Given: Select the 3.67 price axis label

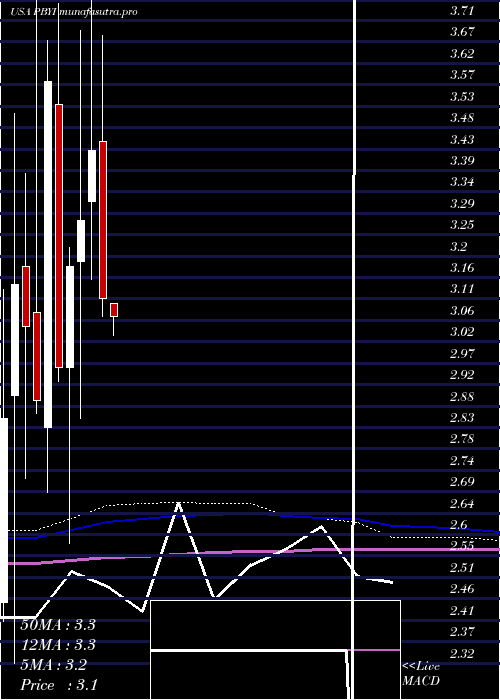Looking at the screenshot, I should click(x=462, y=32).
